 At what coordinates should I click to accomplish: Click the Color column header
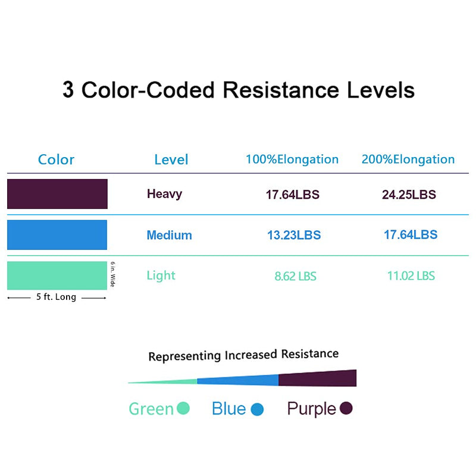click(56, 159)
